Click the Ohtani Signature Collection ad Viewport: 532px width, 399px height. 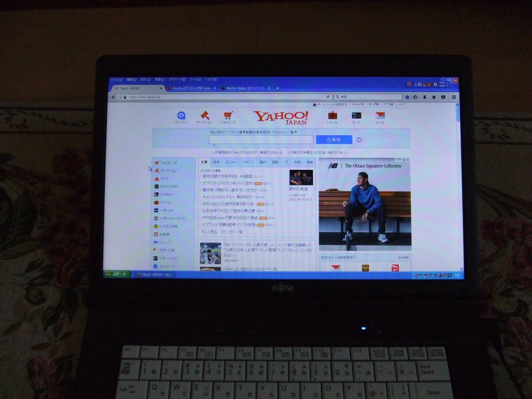365,205
